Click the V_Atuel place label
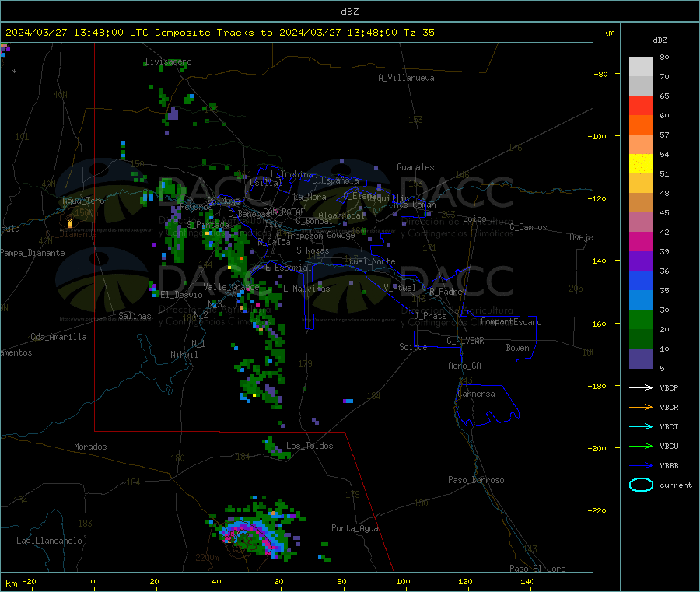The width and height of the screenshot is (700, 592). click(399, 288)
